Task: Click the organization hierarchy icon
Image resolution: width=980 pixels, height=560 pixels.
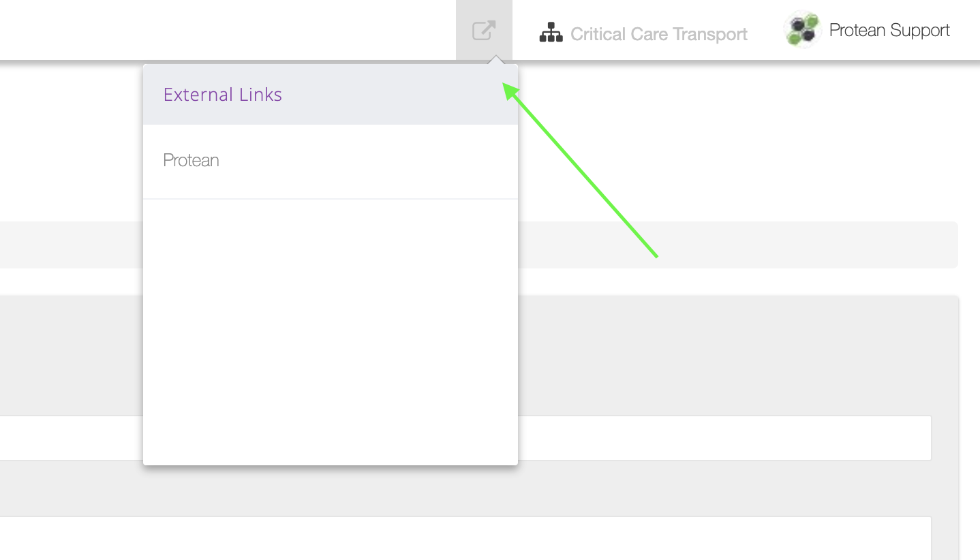Action: (x=551, y=33)
